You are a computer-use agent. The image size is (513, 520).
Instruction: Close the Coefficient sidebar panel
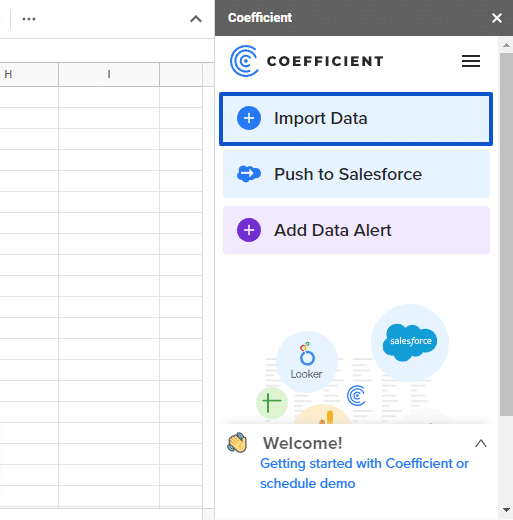[497, 18]
